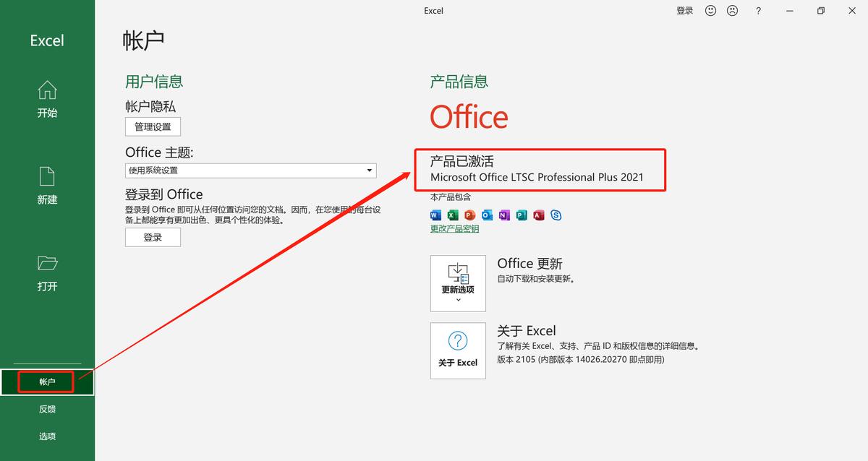Click the 登录 sign-in button
Screen dimensions: 868x461
click(x=153, y=237)
